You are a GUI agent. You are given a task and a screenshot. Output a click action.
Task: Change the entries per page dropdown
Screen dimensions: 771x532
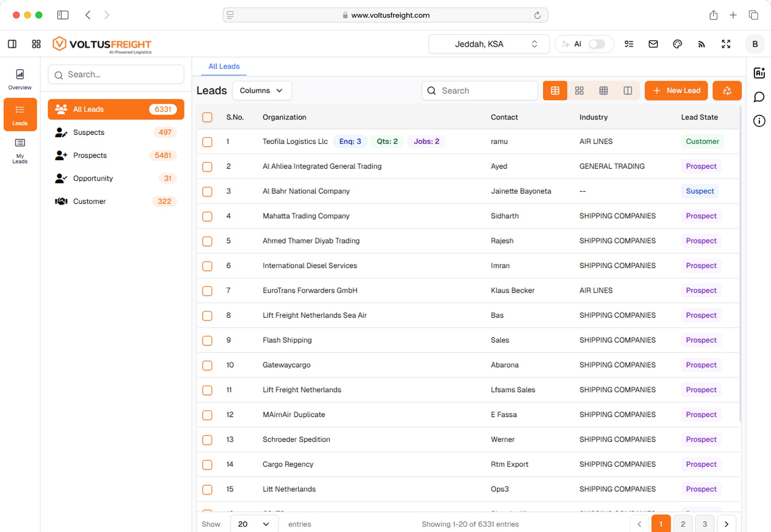click(254, 524)
